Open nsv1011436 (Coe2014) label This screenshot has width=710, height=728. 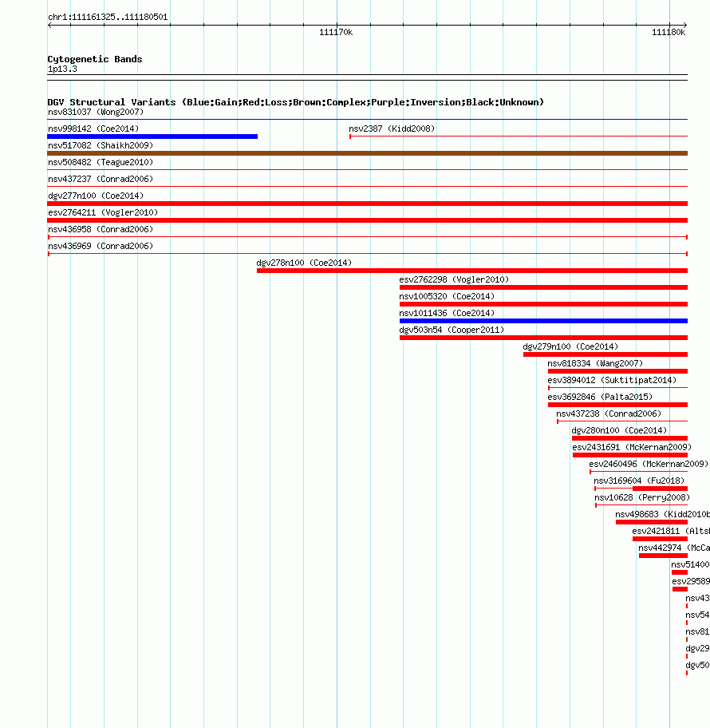(x=447, y=313)
